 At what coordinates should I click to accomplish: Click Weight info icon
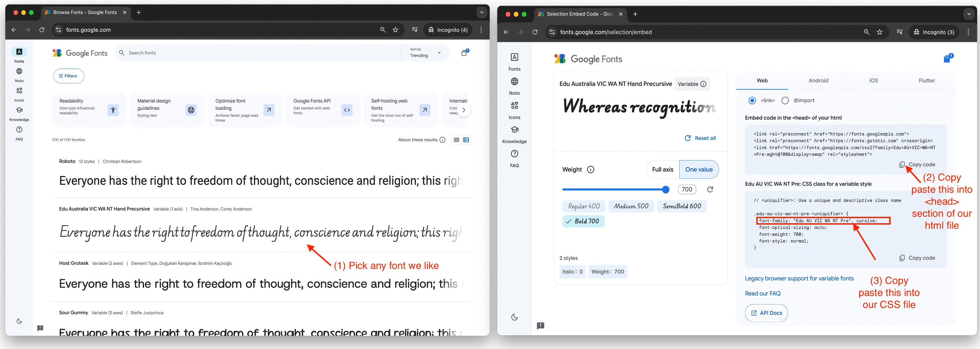click(591, 169)
